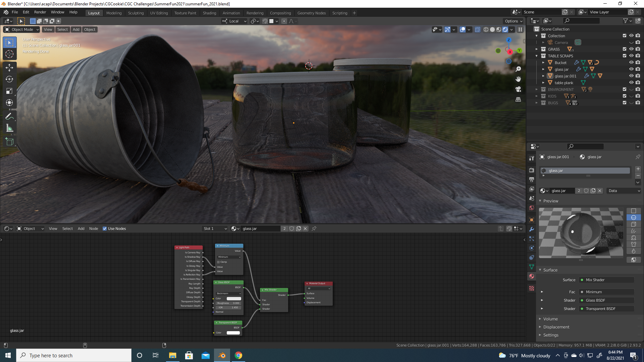Expand the Volume panel

pyautogui.click(x=550, y=319)
